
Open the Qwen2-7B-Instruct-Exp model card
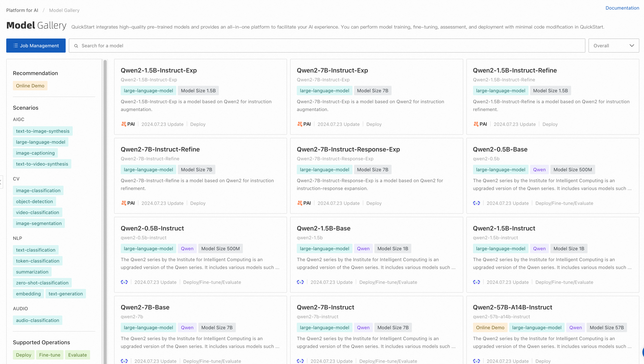377,97
